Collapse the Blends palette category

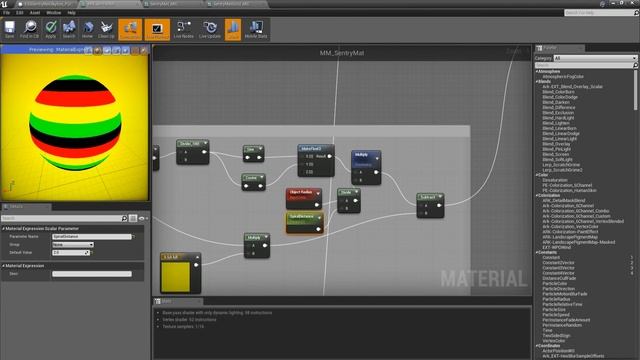click(x=537, y=82)
